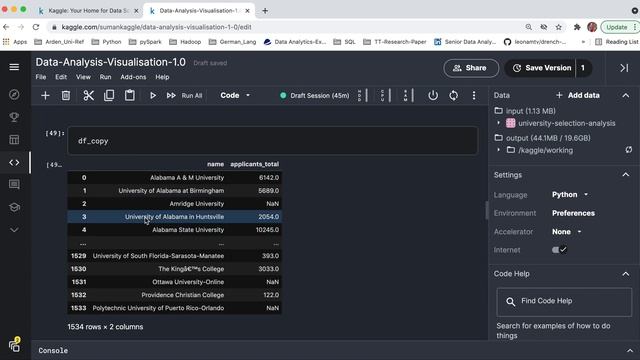
Task: Open the Discussions sidebar icon
Action: (14, 184)
